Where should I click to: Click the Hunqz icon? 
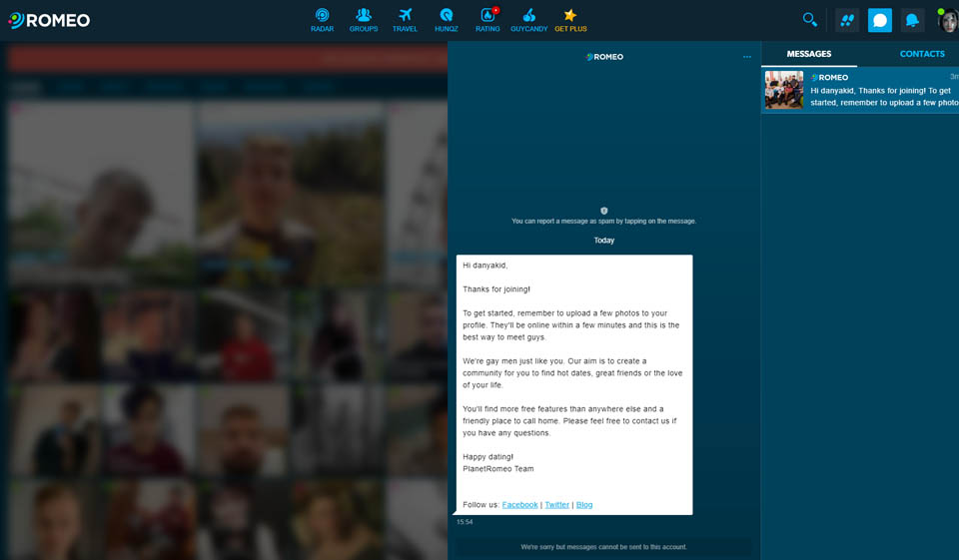click(x=446, y=20)
